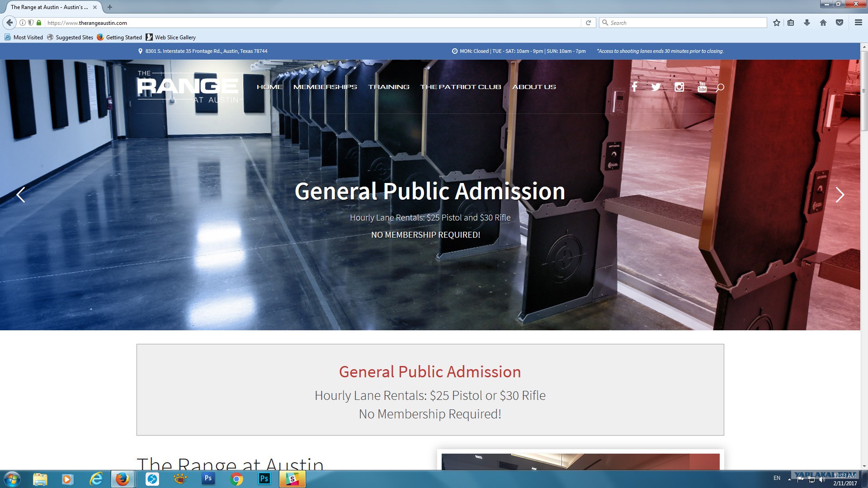868x488 pixels.
Task: Visit the range's Instagram profile
Action: click(679, 87)
